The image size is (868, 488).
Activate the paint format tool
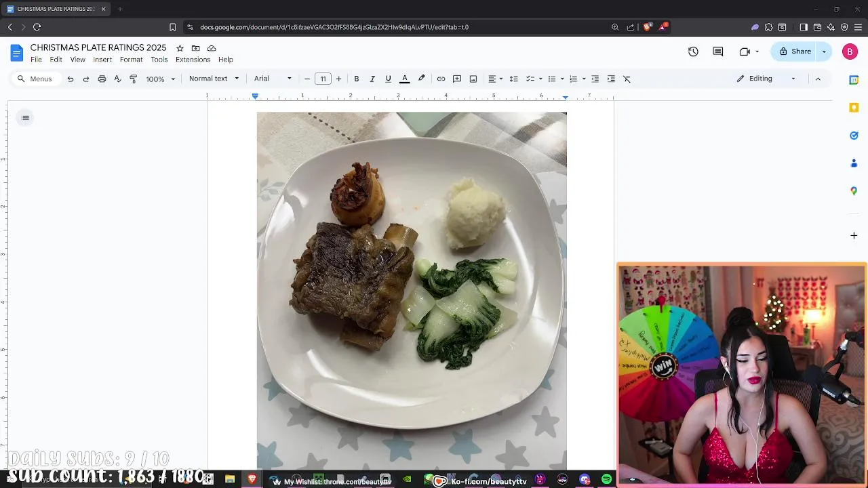[133, 79]
